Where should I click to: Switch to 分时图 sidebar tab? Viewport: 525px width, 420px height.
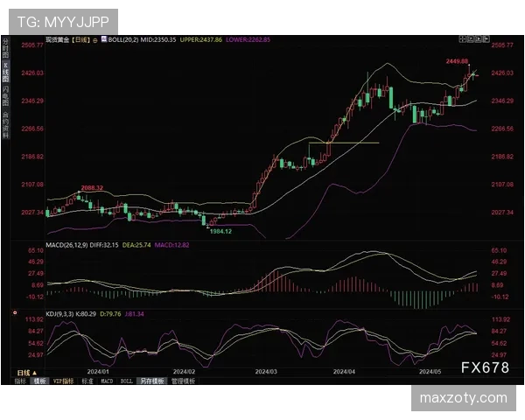pos(6,47)
